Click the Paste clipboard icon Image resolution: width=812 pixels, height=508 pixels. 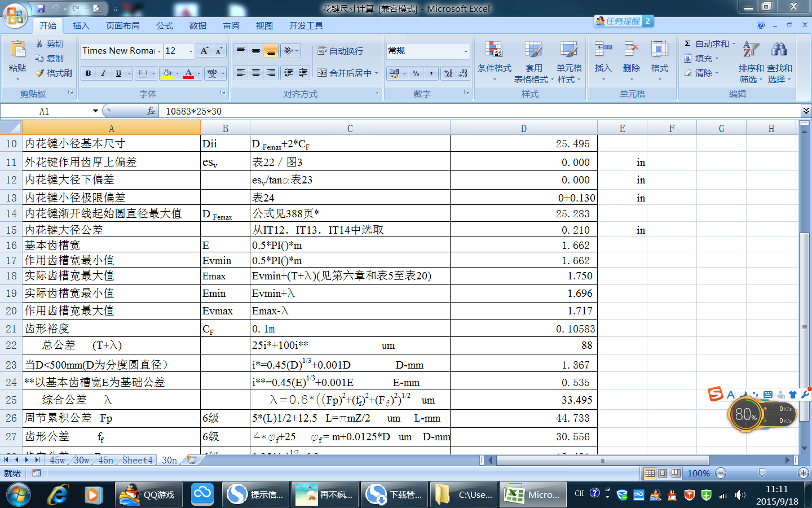17,50
